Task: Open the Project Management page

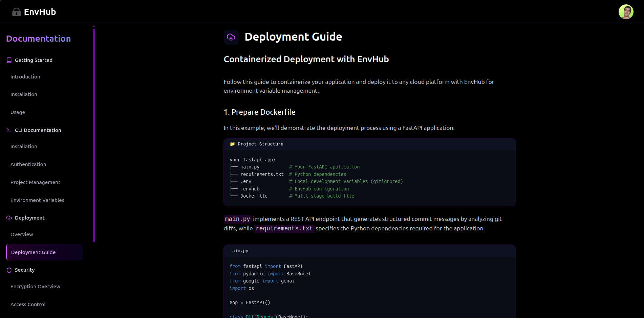Action: click(35, 182)
